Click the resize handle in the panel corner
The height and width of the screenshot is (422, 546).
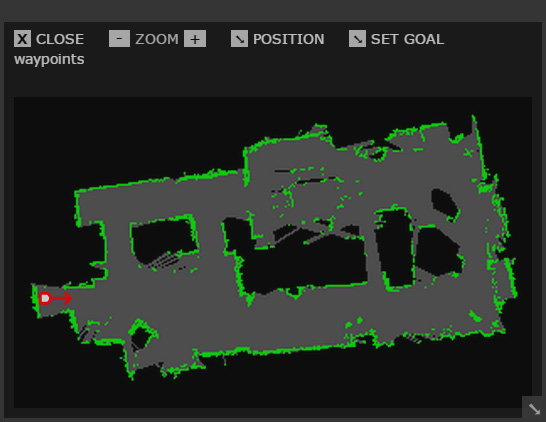coord(534,408)
